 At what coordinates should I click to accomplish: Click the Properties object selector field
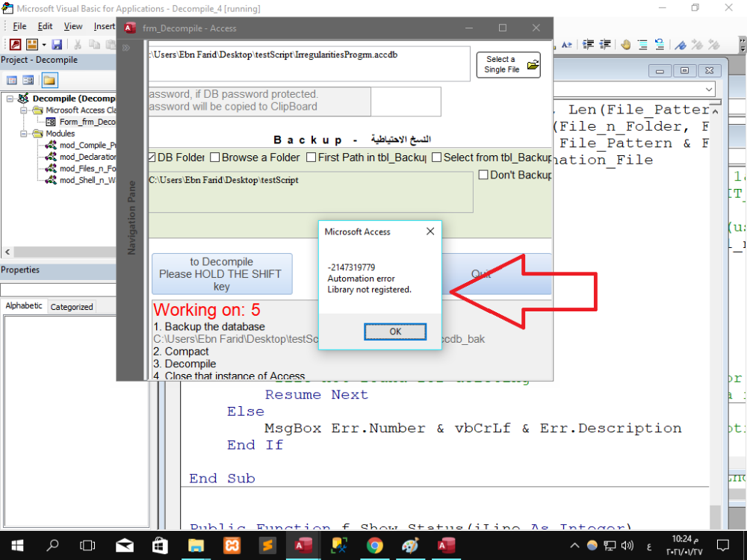click(58, 290)
